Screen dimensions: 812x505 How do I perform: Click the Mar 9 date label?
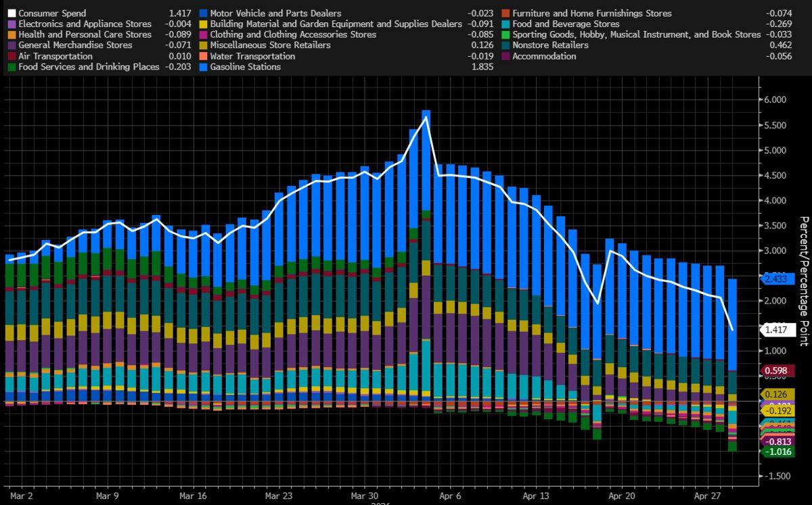coord(107,495)
